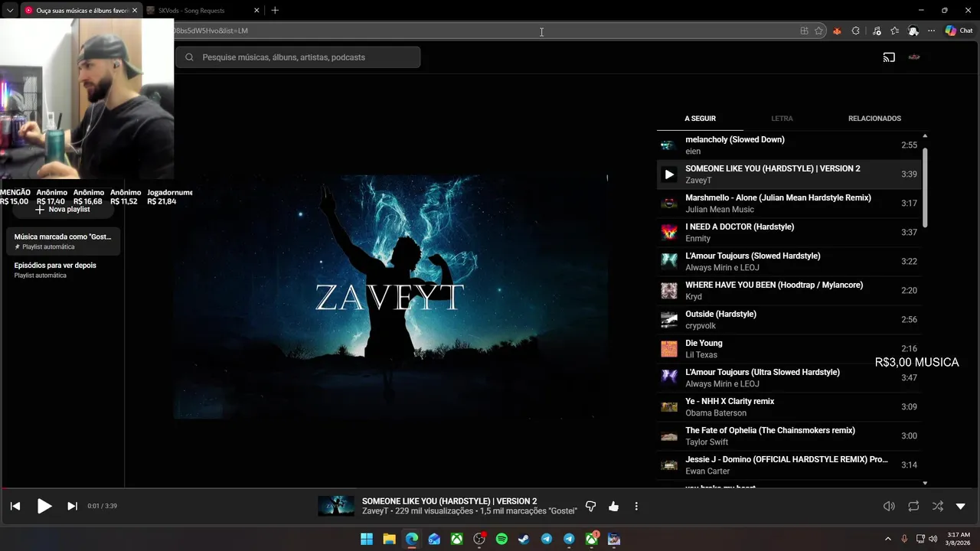Open the player volume control
Viewport: 980px width, 551px height.
(x=889, y=506)
